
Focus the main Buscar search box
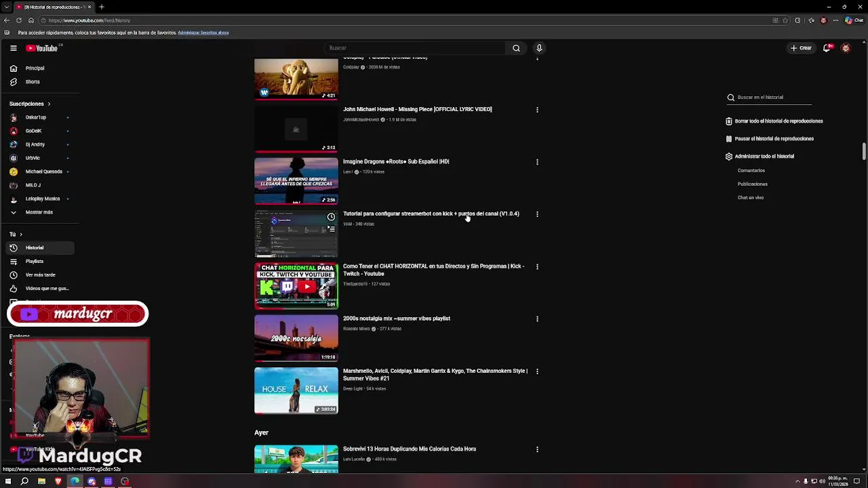coord(415,48)
